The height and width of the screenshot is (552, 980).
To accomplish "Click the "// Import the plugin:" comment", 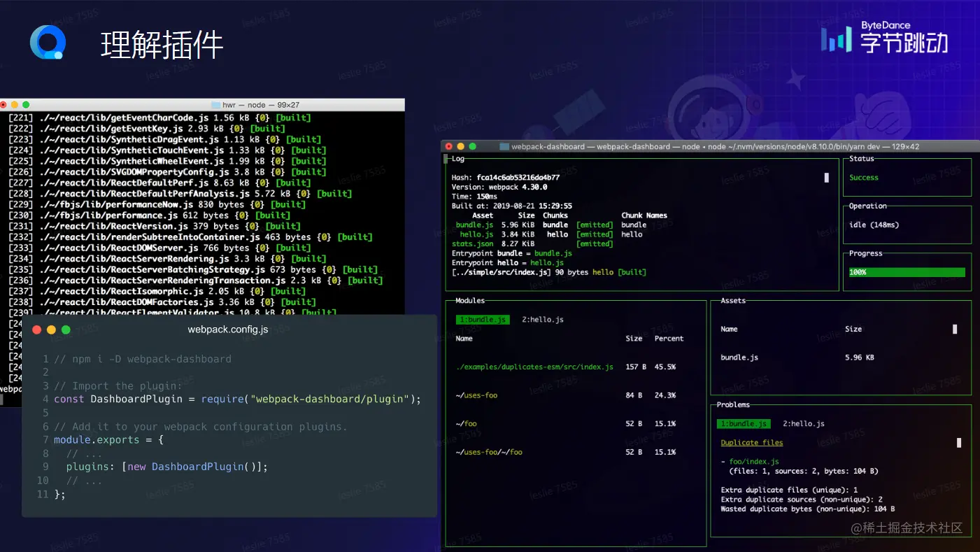I will pos(118,386).
